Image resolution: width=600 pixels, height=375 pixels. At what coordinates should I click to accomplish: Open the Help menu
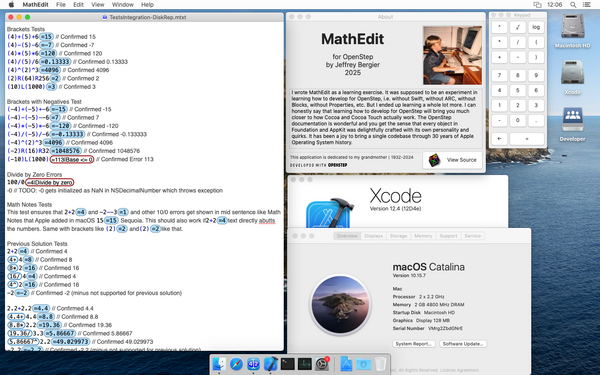pos(147,5)
